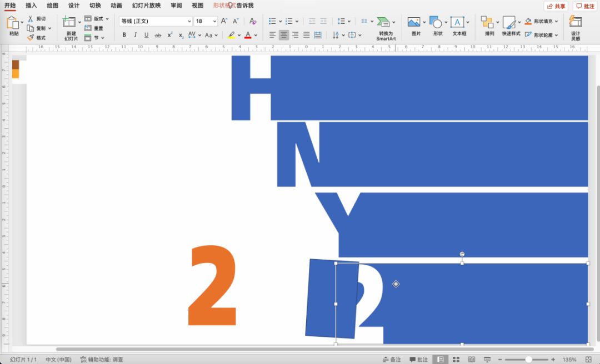Image resolution: width=600 pixels, height=364 pixels.
Task: Click the Format Painter (格式) brush icon
Action: point(31,38)
